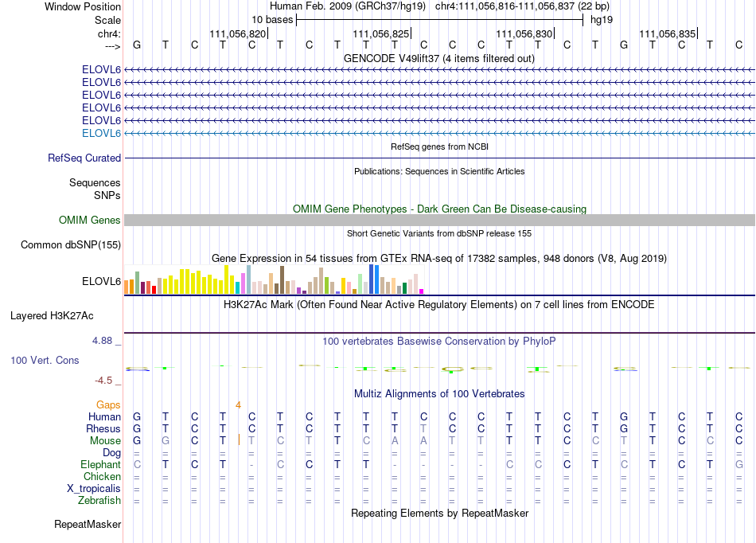Select the Scale track label

point(107,20)
